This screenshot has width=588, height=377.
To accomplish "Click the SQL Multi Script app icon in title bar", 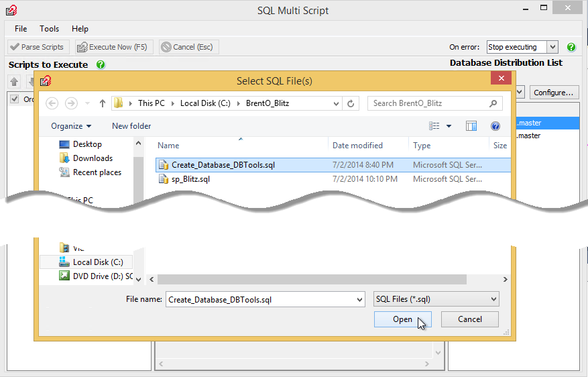I will click(11, 10).
